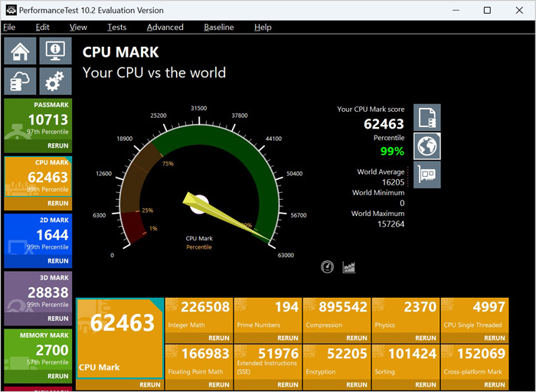Viewport: 536px width, 392px height.
Task: Select the 2D Mark 1644 tile
Action: (x=38, y=234)
